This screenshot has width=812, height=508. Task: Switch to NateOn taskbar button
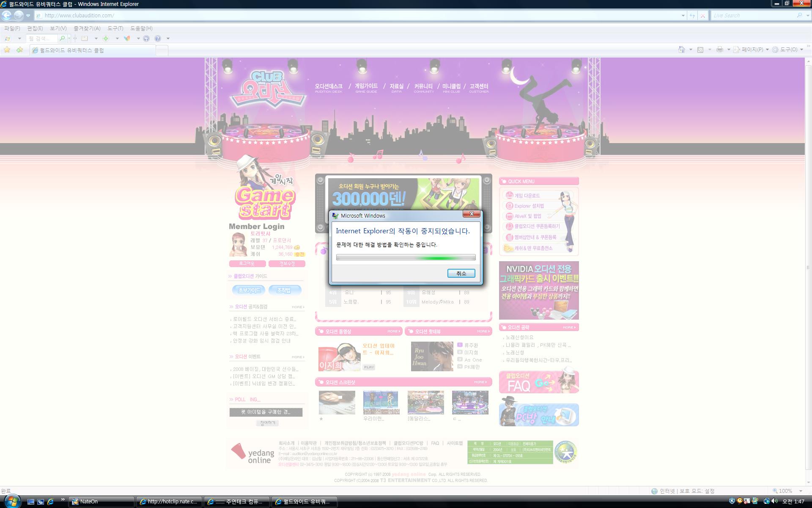[x=101, y=502]
